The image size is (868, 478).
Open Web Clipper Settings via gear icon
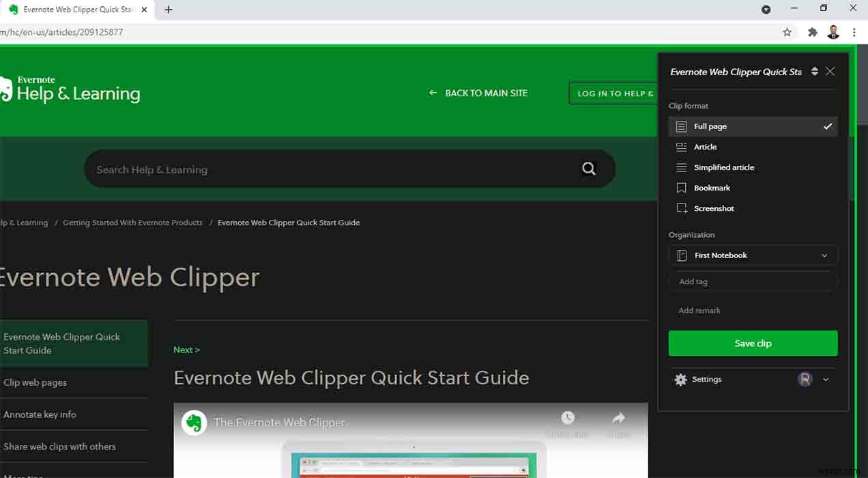pyautogui.click(x=680, y=379)
